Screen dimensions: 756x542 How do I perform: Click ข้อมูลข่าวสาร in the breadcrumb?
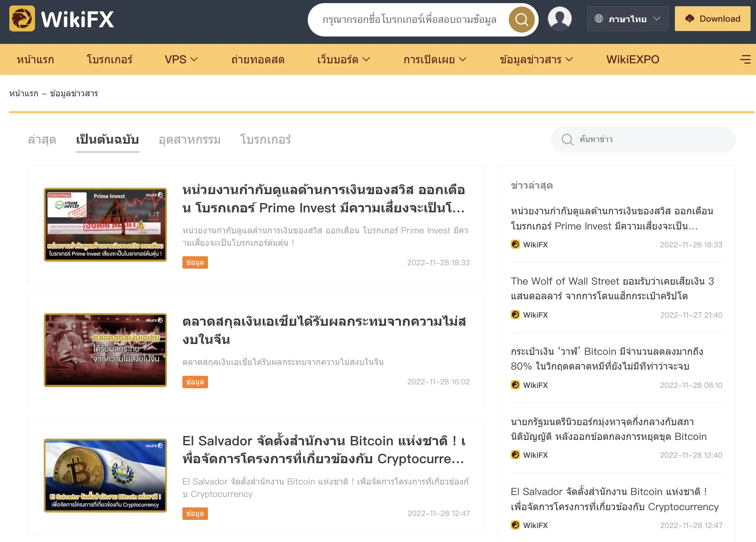[x=74, y=94]
